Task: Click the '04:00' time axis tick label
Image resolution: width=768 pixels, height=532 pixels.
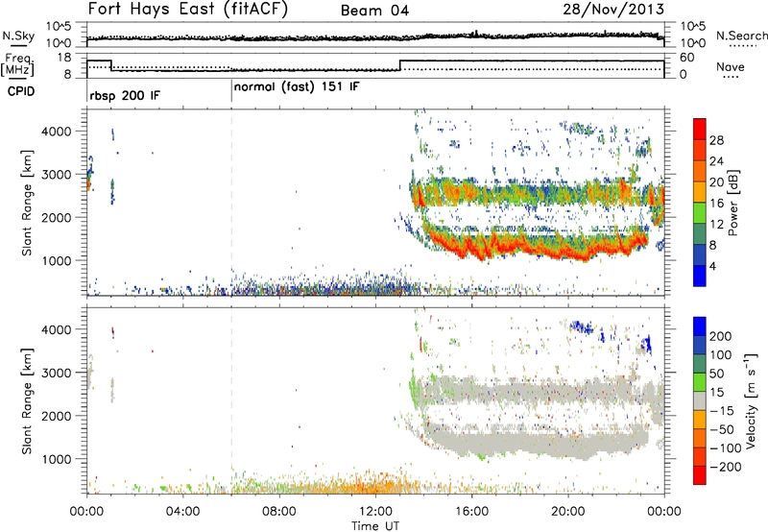Action: coord(182,512)
